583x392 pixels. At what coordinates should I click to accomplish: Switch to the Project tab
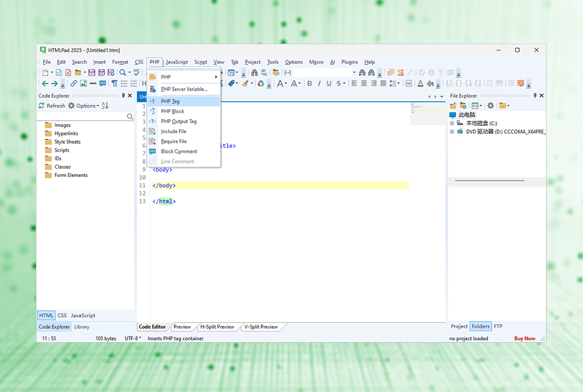[459, 326]
